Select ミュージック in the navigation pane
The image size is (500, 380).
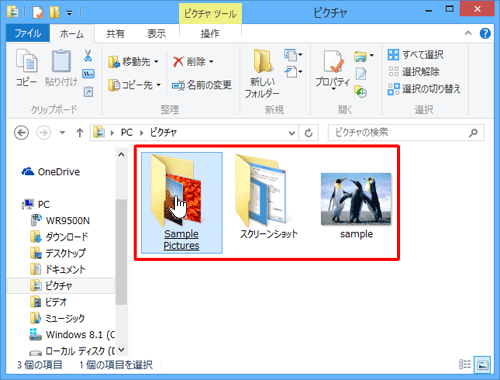[x=57, y=318]
